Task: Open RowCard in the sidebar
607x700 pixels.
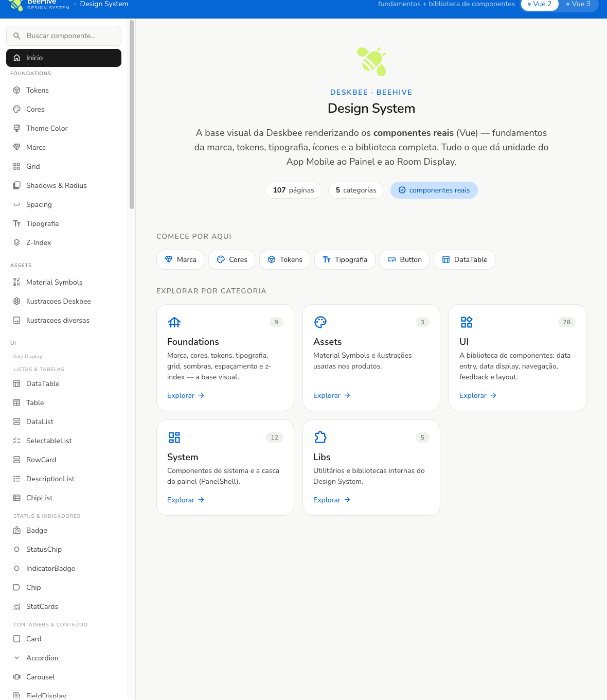Action: pos(64,460)
